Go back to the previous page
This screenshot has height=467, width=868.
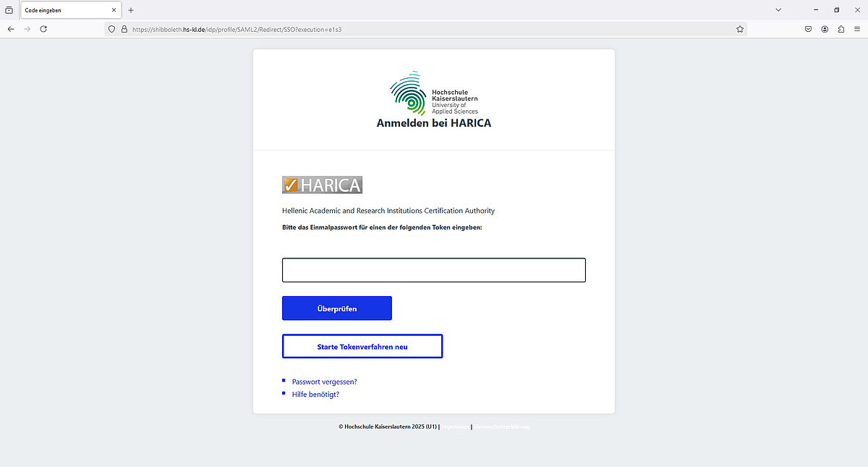pos(11,29)
